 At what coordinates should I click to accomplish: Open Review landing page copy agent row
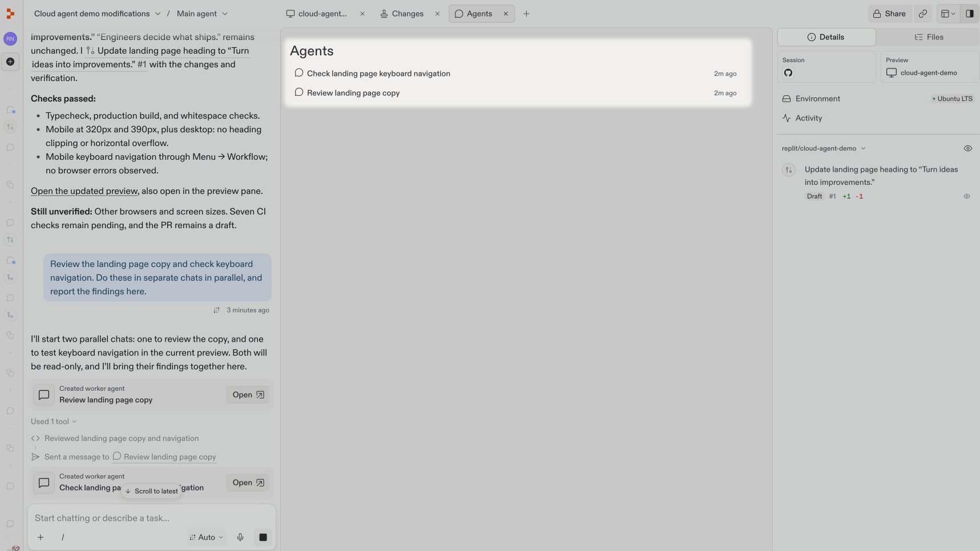(515, 93)
